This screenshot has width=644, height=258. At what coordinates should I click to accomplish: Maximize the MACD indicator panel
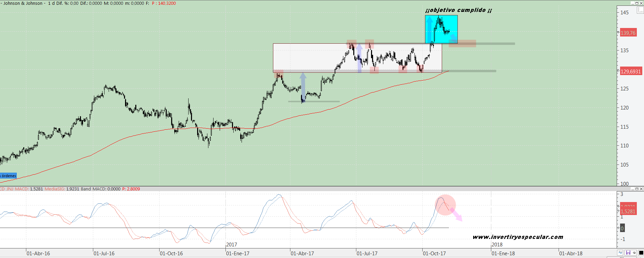637,189
